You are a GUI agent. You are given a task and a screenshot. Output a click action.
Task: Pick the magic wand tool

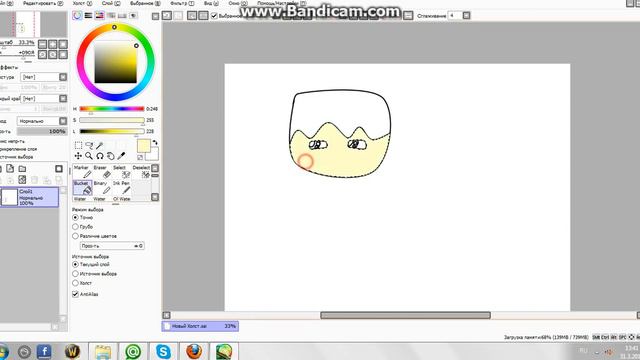pyautogui.click(x=100, y=145)
